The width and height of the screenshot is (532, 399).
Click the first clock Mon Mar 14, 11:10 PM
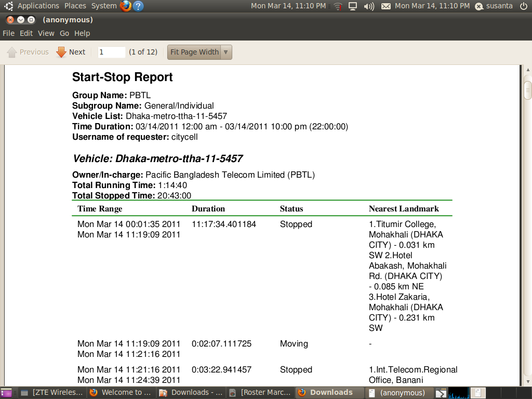(288, 6)
